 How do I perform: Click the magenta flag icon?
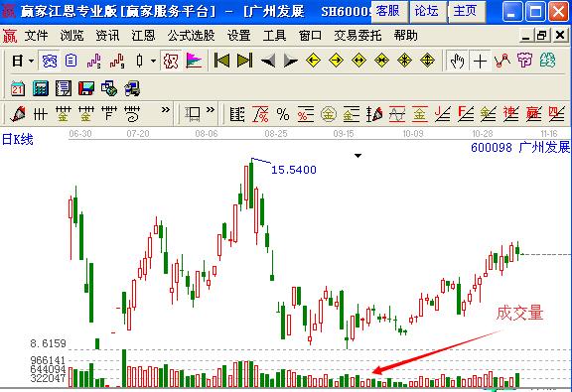point(194,61)
